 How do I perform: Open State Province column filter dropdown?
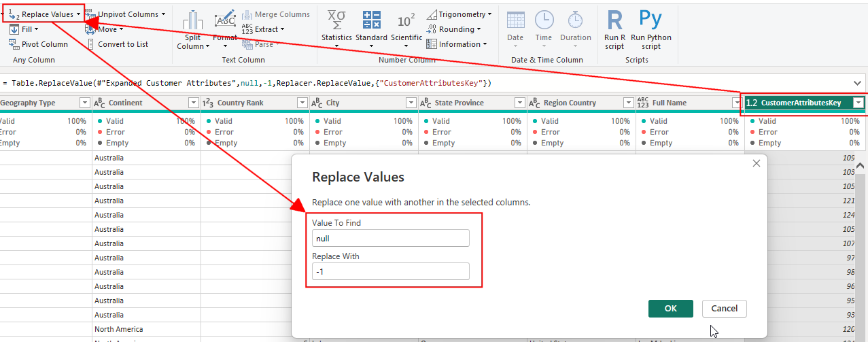520,103
